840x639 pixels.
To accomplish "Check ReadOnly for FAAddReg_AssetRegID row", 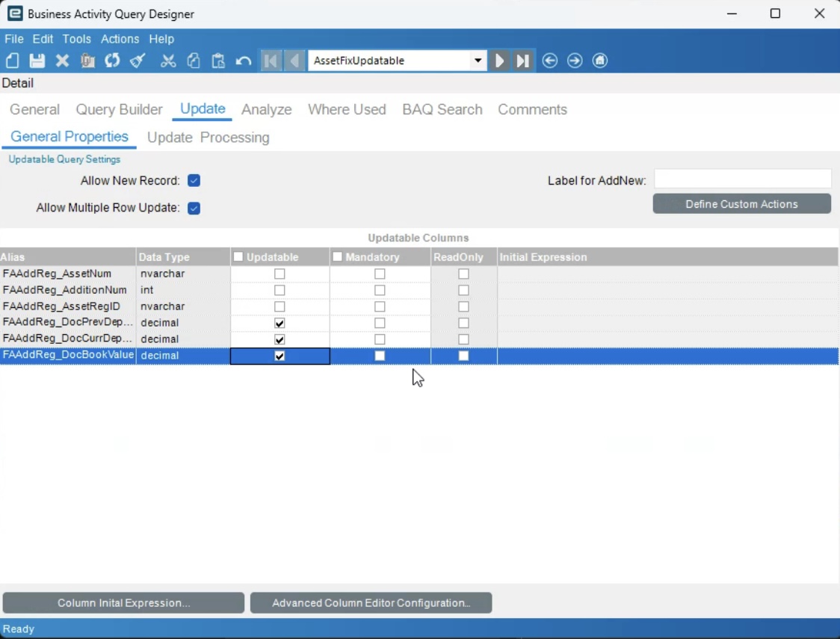I will 464,306.
